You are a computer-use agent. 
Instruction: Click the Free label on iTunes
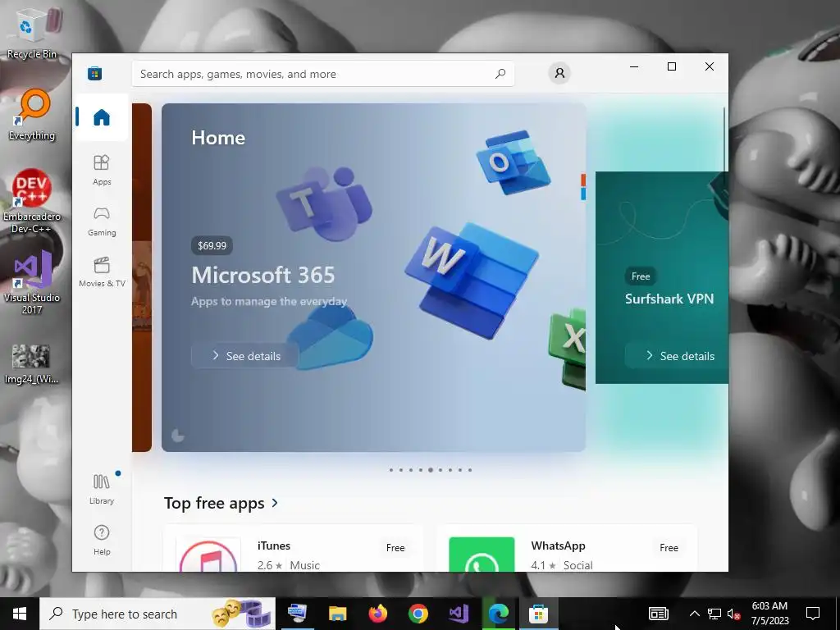(395, 547)
